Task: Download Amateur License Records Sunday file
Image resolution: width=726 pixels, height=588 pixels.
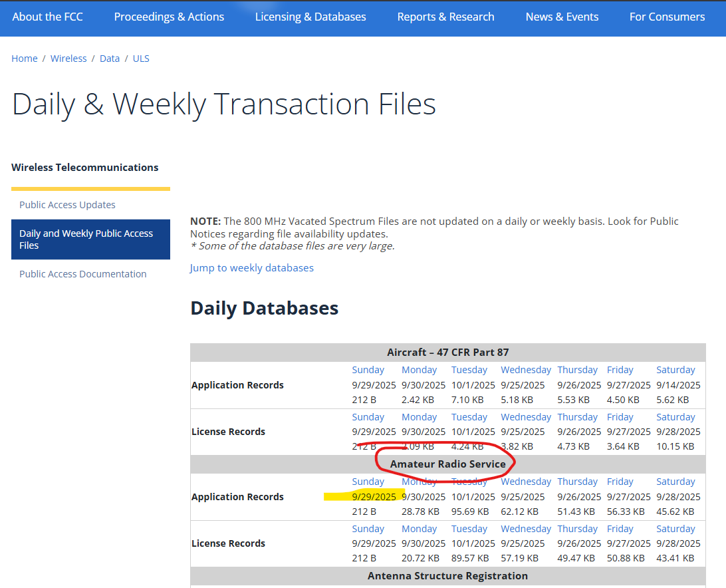Action: click(368, 529)
